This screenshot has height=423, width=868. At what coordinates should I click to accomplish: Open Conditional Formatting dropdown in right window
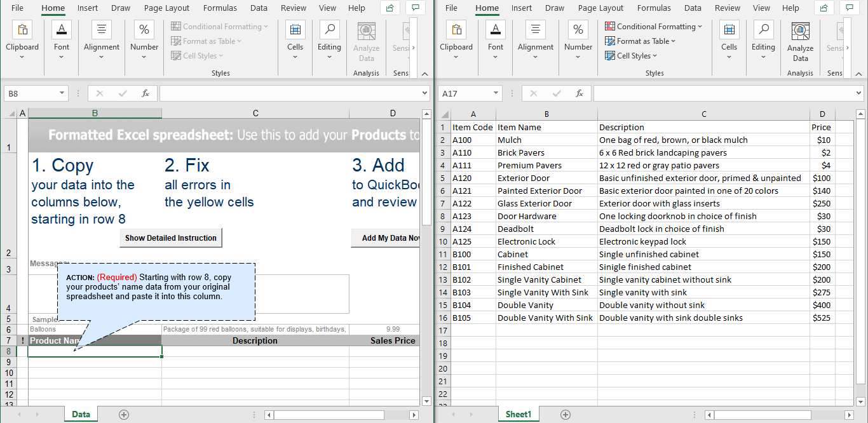pos(653,26)
